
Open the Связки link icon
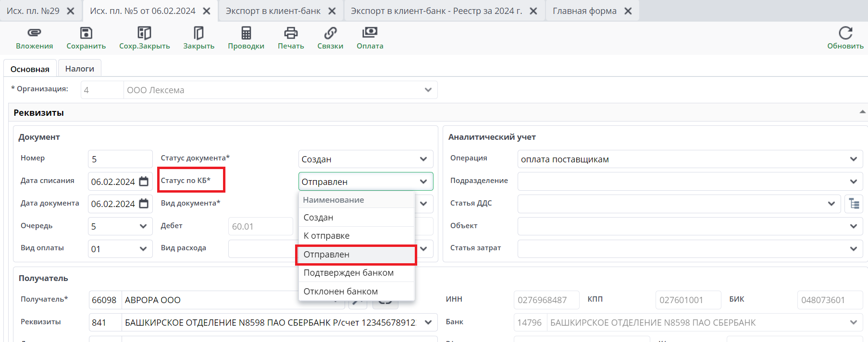330,33
